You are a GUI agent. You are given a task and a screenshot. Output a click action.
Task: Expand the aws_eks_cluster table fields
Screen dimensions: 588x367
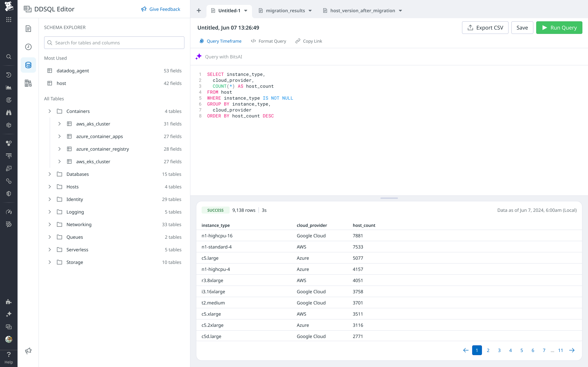point(60,161)
